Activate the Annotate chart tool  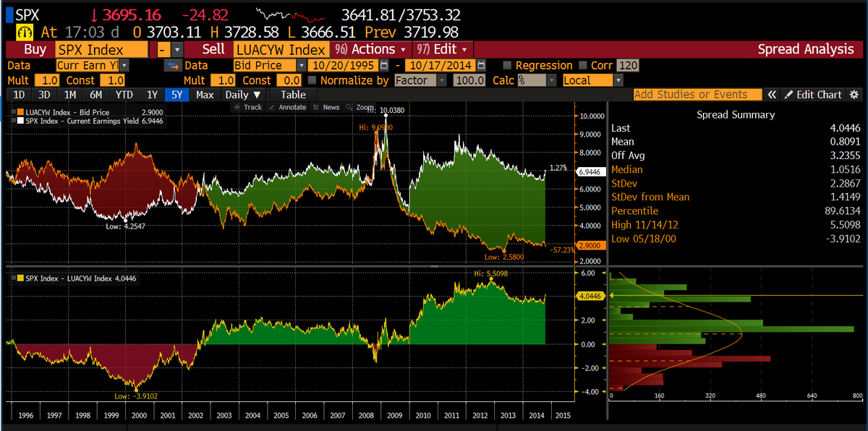287,107
